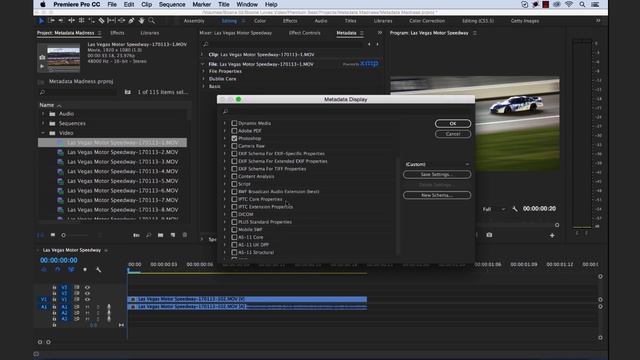Open timeline wrench settings
Screen dimensions: 640x360
(98, 270)
